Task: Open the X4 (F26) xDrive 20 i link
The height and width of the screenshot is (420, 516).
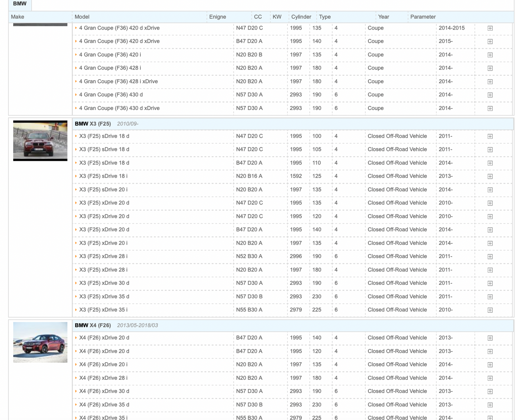Action: 103,364
